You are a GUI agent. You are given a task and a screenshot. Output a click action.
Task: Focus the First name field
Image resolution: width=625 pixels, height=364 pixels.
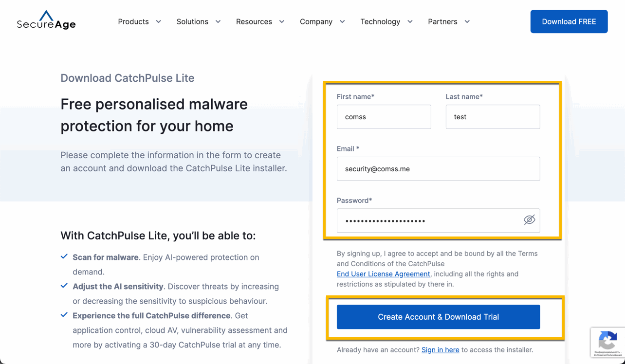384,117
